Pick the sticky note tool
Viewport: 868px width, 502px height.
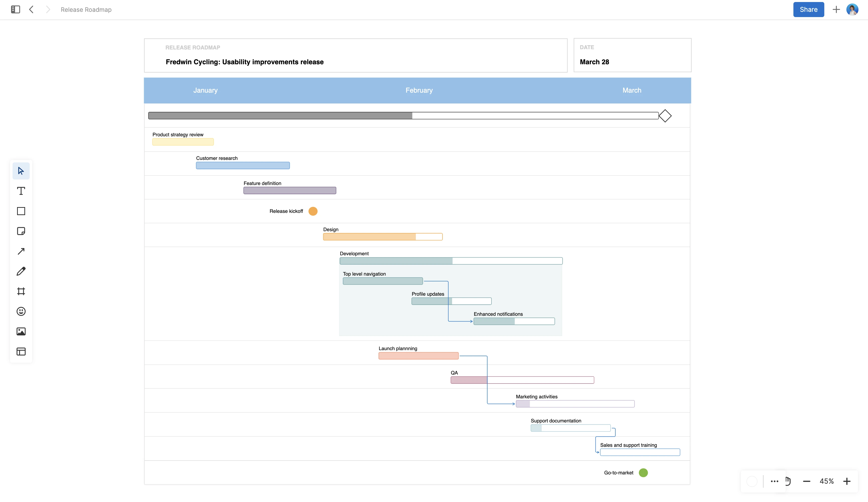[21, 231]
